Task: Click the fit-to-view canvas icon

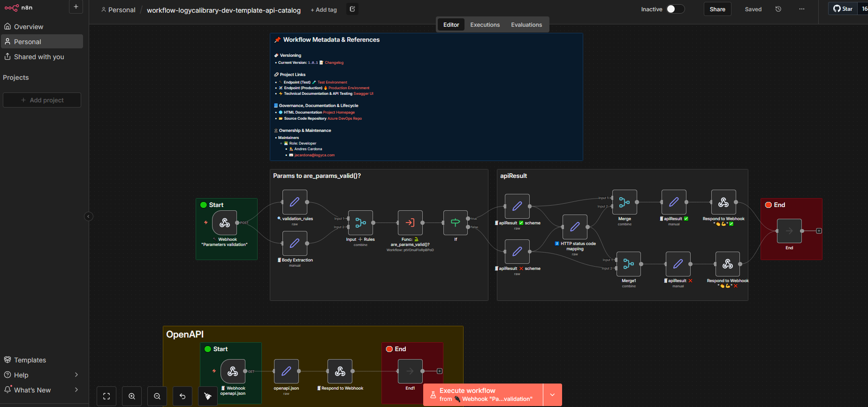Action: pos(107,396)
